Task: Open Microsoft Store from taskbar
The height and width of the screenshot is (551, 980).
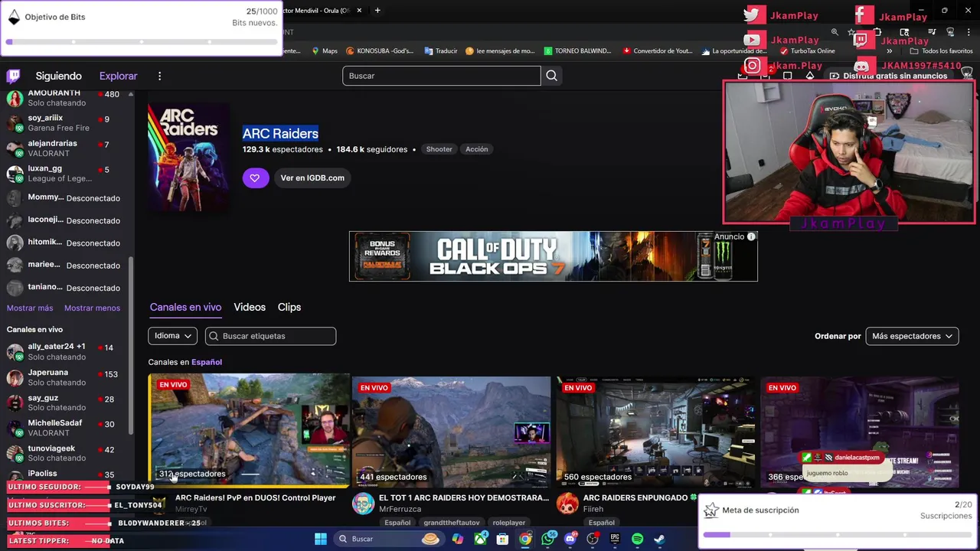Action: (502, 539)
